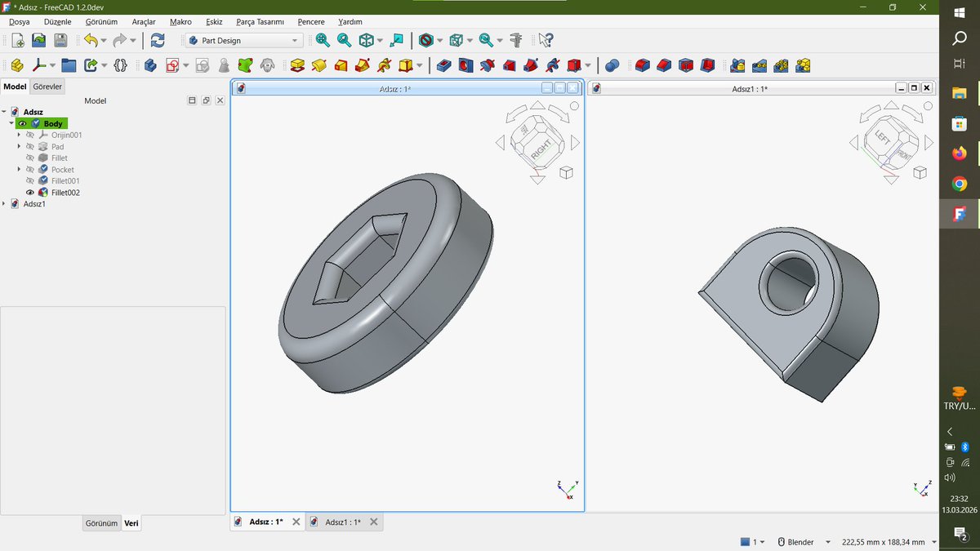Click the Linear Pattern icon
The height and width of the screenshot is (551, 980).
point(759,65)
